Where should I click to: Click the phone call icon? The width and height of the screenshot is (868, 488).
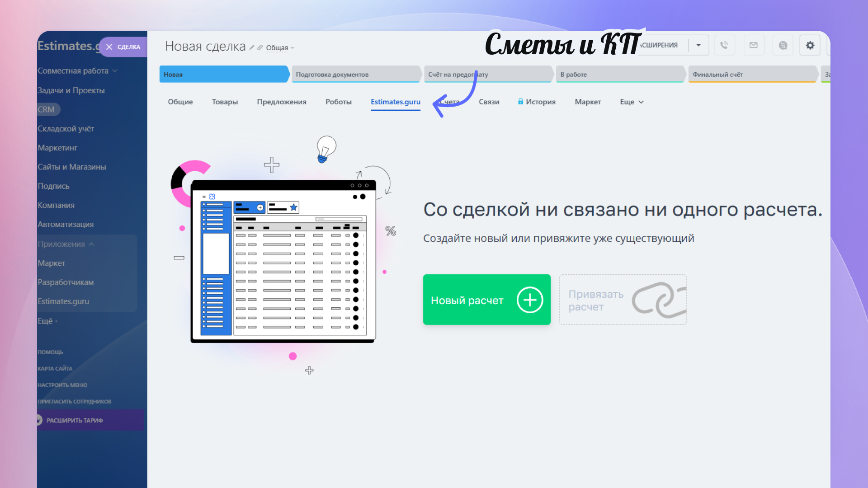(724, 45)
